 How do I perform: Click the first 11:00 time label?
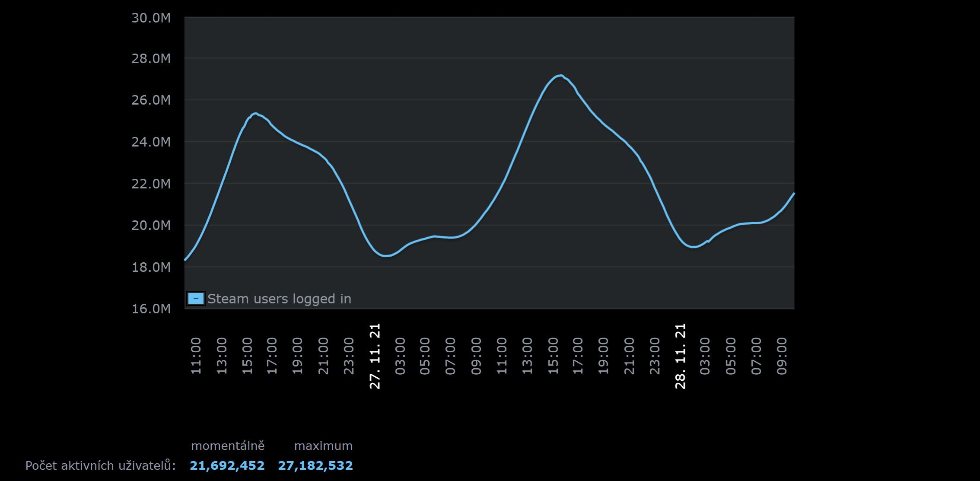(196, 356)
